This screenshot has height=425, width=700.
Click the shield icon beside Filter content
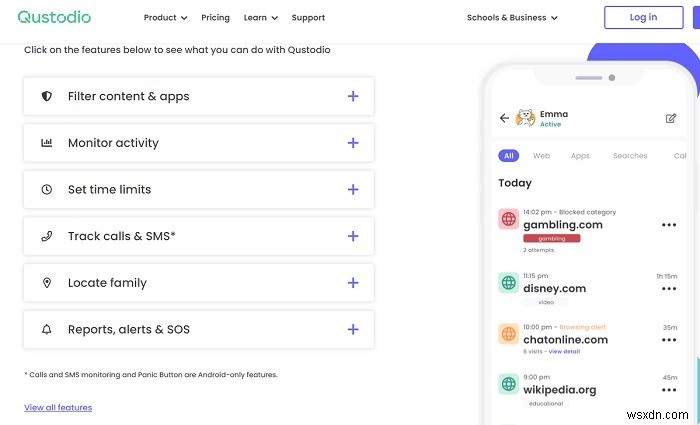click(46, 97)
